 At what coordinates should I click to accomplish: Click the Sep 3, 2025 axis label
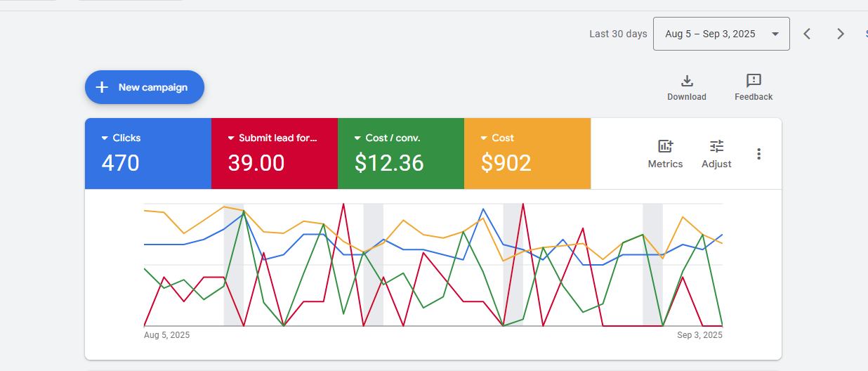pos(699,335)
